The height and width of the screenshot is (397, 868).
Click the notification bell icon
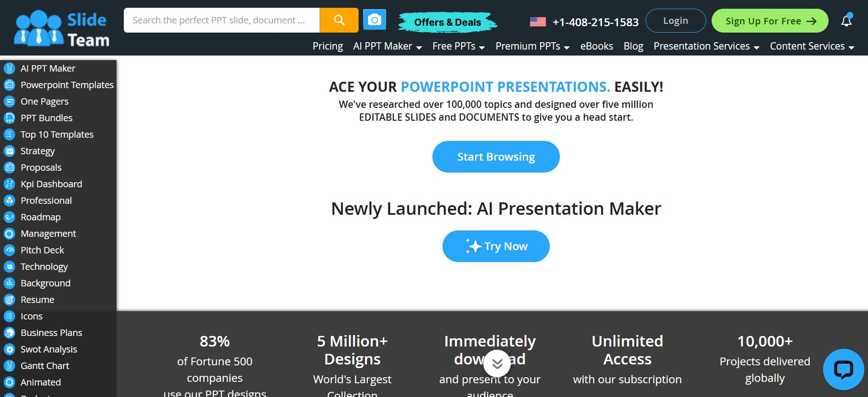click(846, 21)
